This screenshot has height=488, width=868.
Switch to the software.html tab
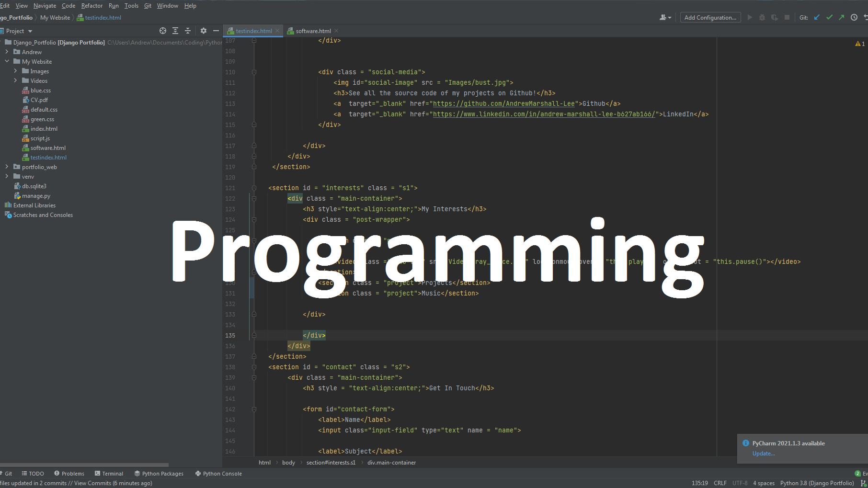[313, 31]
